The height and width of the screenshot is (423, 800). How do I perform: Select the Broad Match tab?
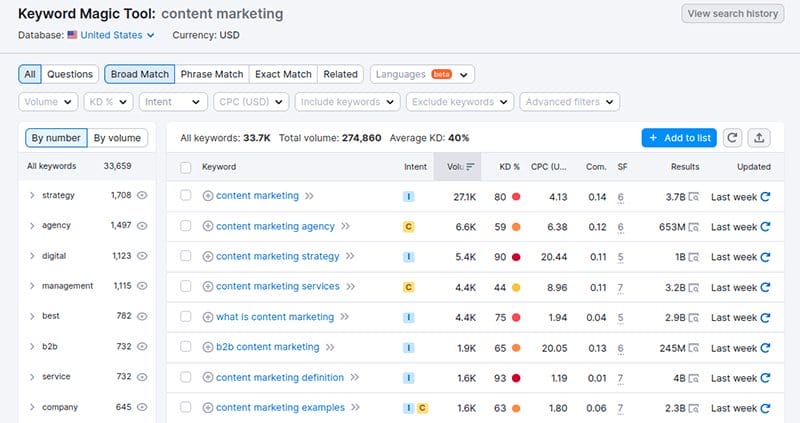click(139, 74)
